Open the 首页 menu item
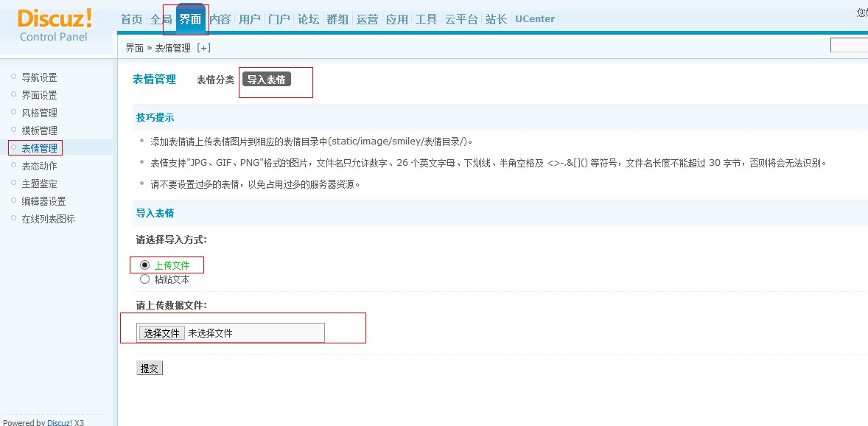Viewport: 868px width, 426px height. click(x=130, y=18)
